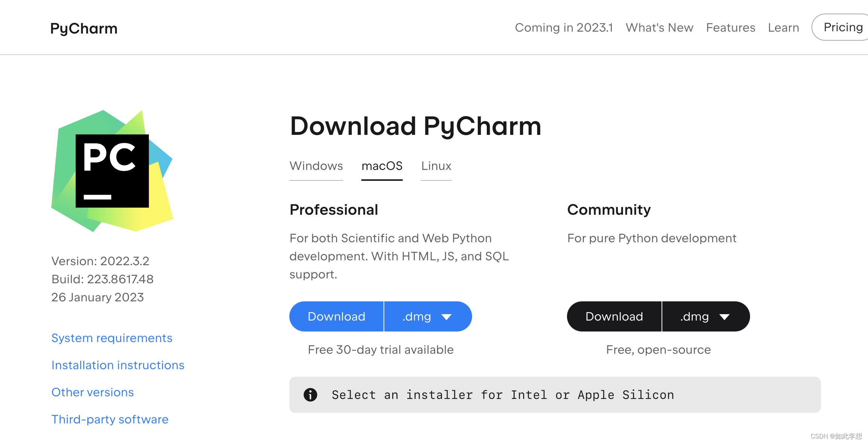
Task: Click the PyCharm brand name in header
Action: pos(84,29)
